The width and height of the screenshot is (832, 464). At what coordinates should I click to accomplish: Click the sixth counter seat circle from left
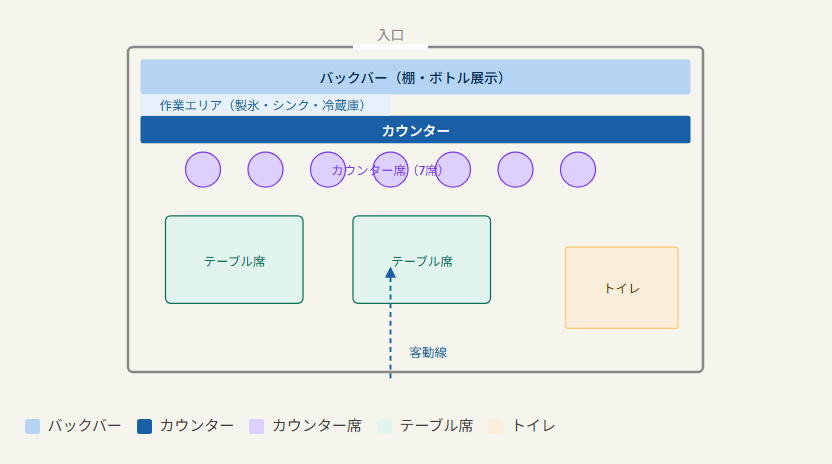click(x=515, y=169)
